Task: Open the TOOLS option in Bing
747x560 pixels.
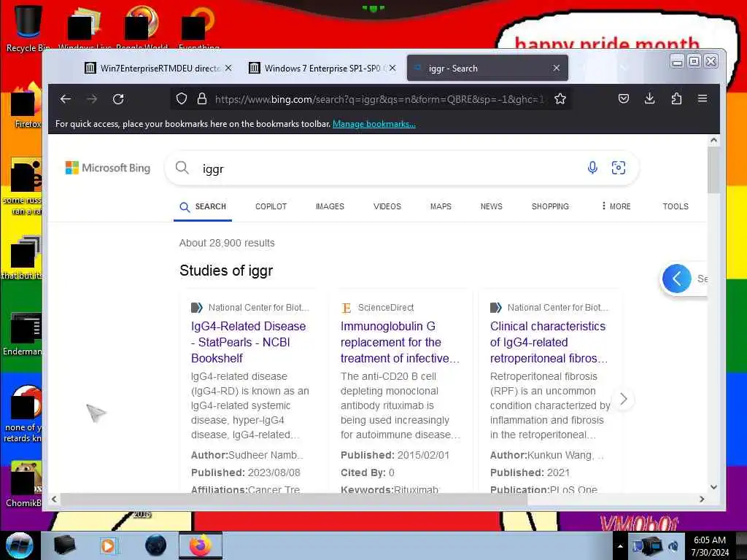Action: click(x=676, y=206)
